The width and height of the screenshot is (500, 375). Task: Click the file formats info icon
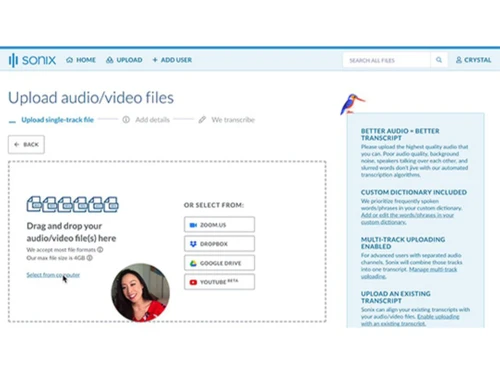[x=100, y=249]
